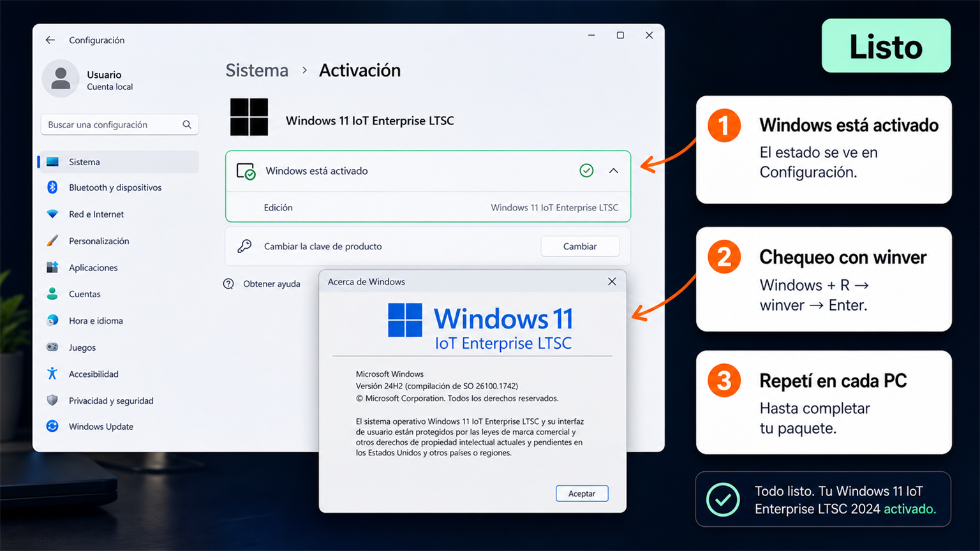Click the Cuenta local label
Image resolution: width=980 pixels, height=551 pixels.
[x=110, y=87]
